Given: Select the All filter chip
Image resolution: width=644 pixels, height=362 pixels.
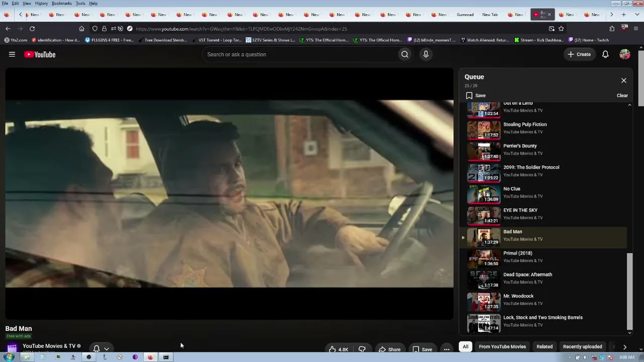Looking at the screenshot, I should click(465, 346).
